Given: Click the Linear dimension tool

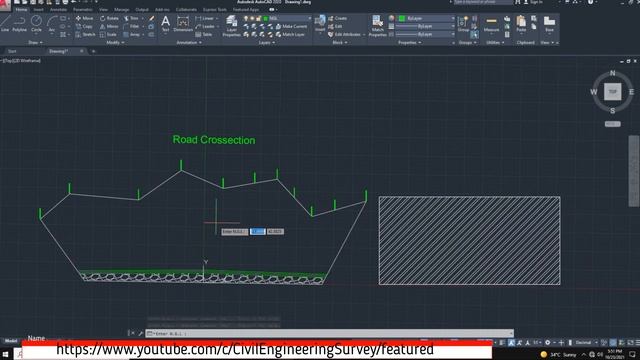Looking at the screenshot, I should click(205, 18).
